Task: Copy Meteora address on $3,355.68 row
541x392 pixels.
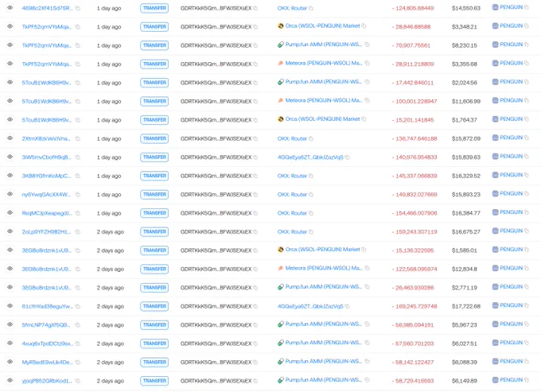Action: [367, 63]
